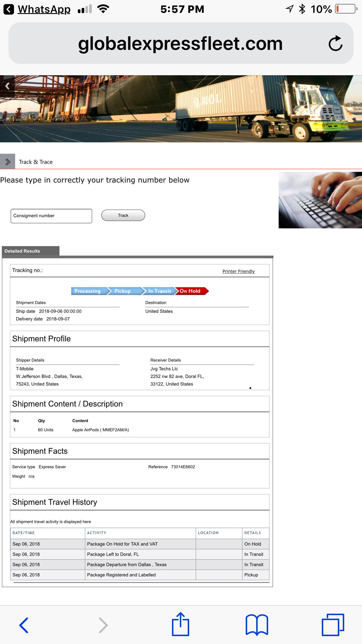Tap the Bluetooth status icon
The image size is (362, 644).
pyautogui.click(x=302, y=9)
